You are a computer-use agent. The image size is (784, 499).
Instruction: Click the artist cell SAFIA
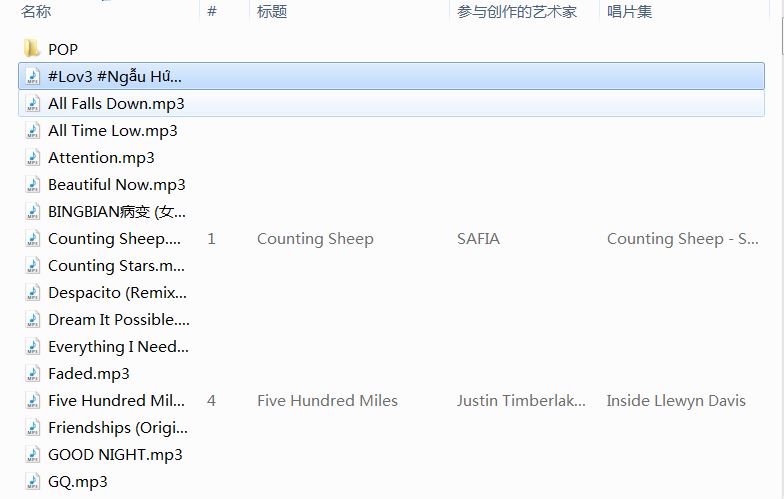coord(478,238)
